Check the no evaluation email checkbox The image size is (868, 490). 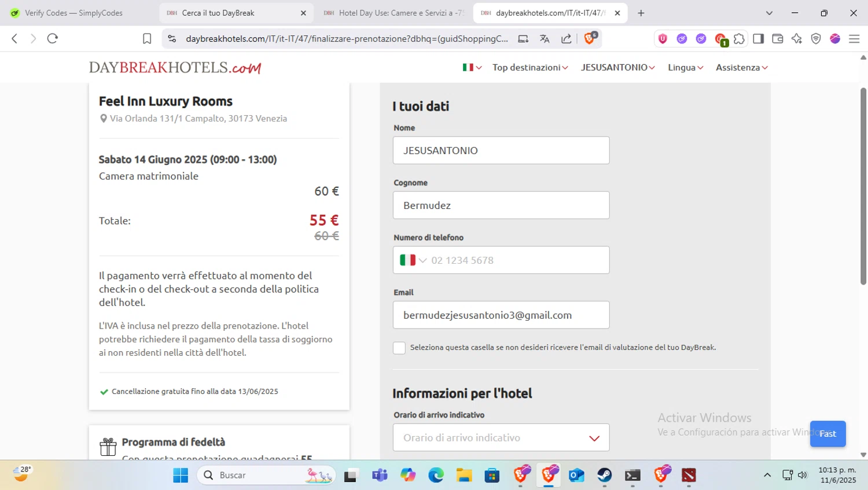[x=399, y=348]
